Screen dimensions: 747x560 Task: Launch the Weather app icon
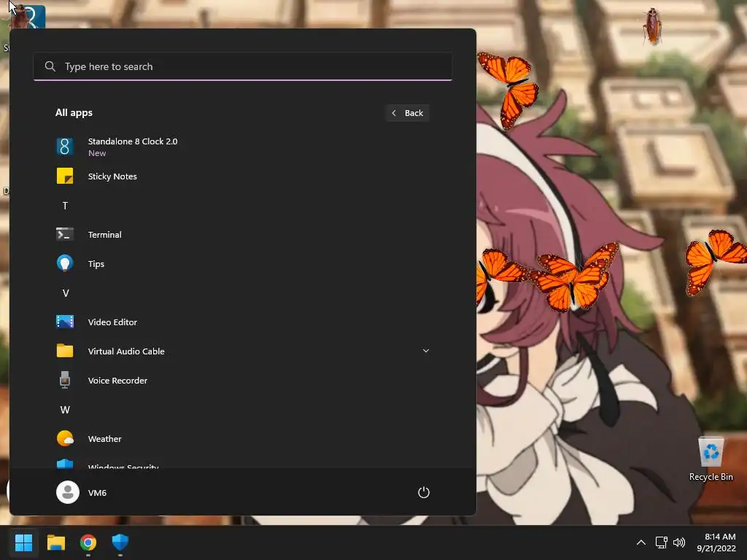click(65, 438)
